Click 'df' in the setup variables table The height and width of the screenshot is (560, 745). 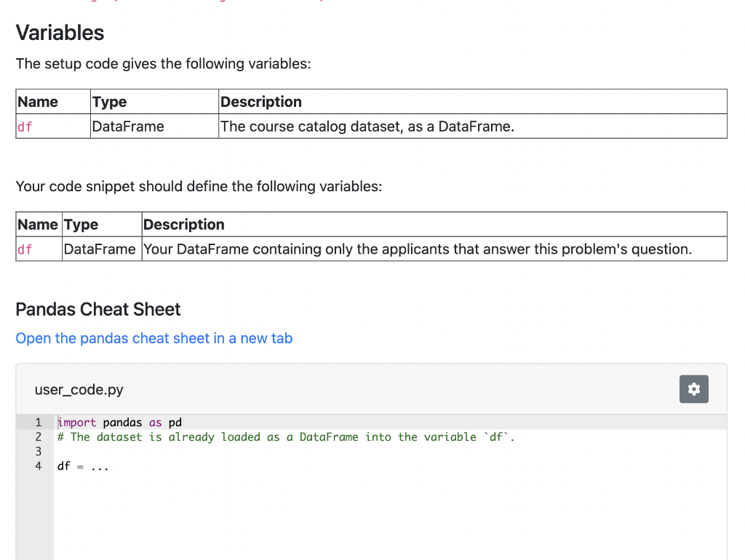coord(25,127)
